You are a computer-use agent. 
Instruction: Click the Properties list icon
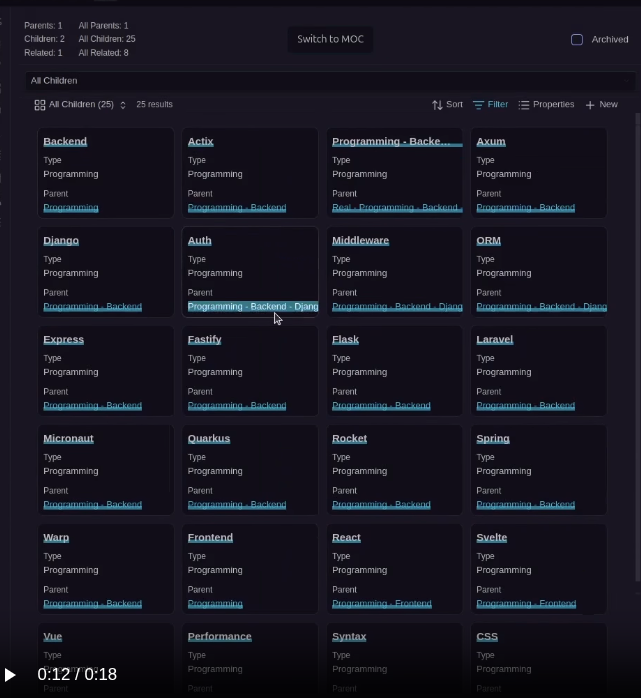click(524, 105)
